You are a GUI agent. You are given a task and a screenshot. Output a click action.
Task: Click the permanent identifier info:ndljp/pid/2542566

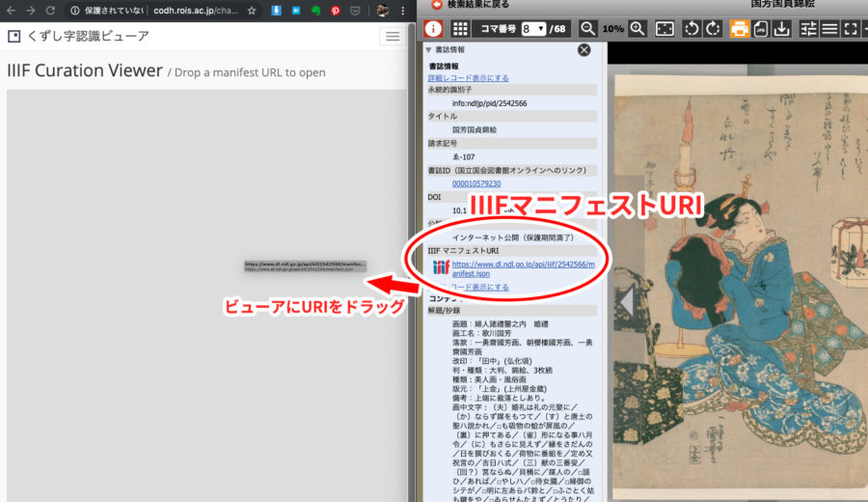(x=489, y=103)
